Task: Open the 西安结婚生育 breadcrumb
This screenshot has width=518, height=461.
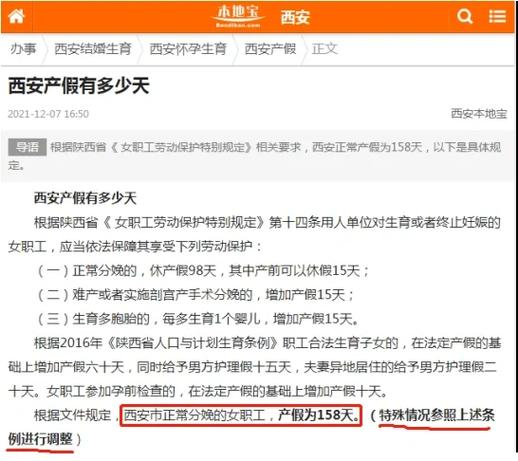Action: (93, 49)
